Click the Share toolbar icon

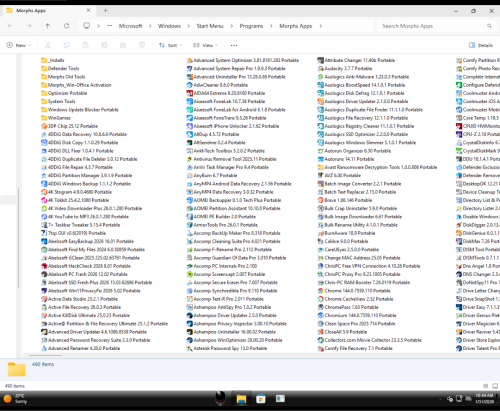123,45
